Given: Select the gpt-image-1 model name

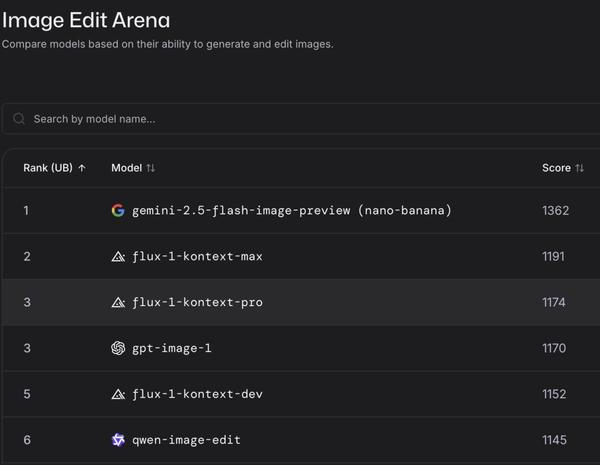Looking at the screenshot, I should [172, 349].
